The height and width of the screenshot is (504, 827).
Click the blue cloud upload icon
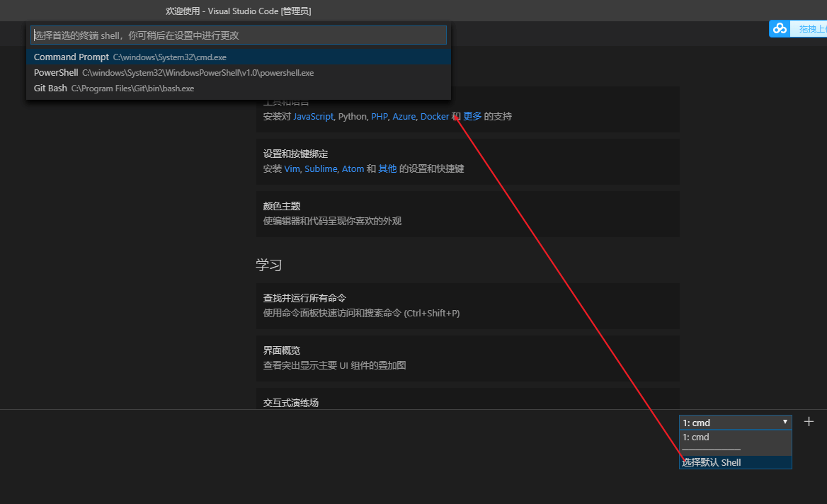[780, 28]
